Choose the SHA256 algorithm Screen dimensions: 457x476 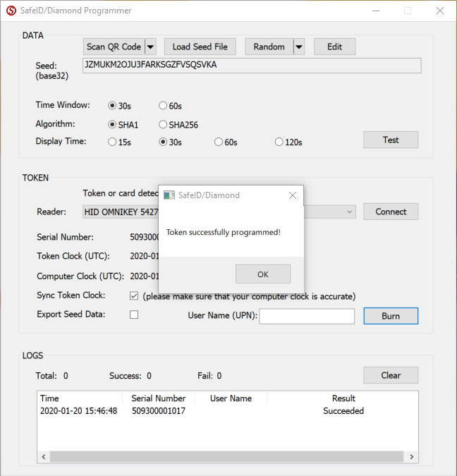pos(164,125)
